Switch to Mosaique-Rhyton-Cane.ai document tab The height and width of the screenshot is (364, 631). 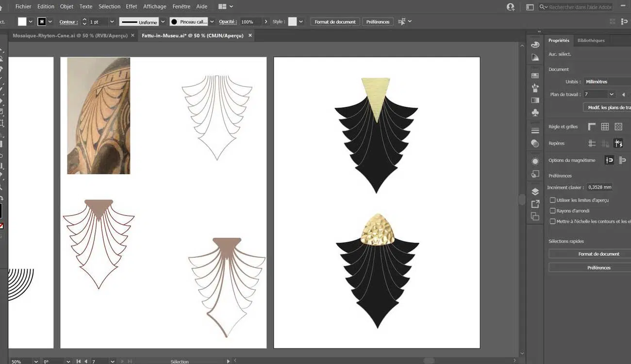pos(70,35)
